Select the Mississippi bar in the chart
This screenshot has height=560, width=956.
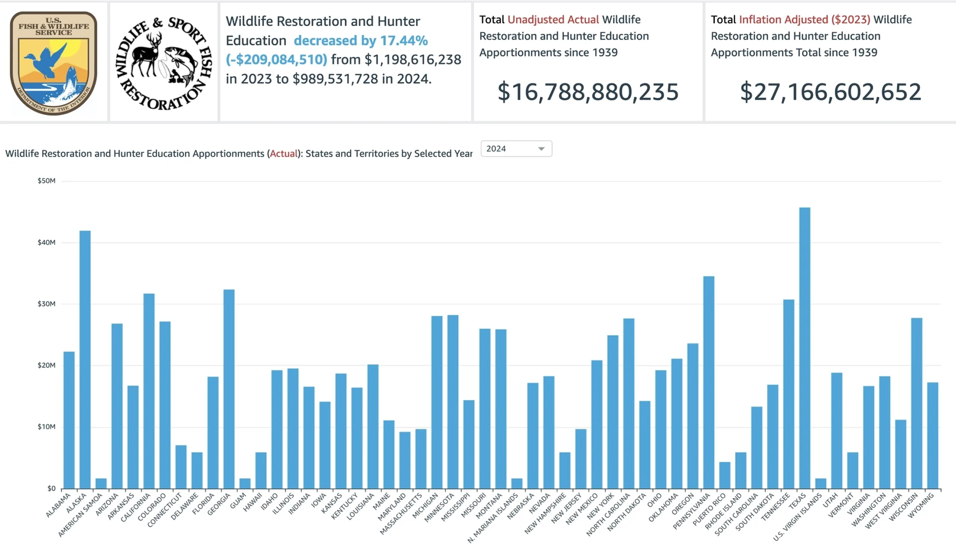point(469,444)
